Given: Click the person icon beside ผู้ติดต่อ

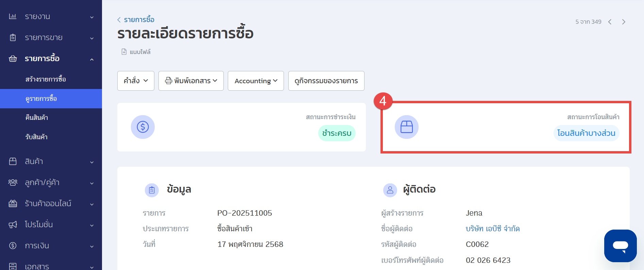Looking at the screenshot, I should pos(390,190).
